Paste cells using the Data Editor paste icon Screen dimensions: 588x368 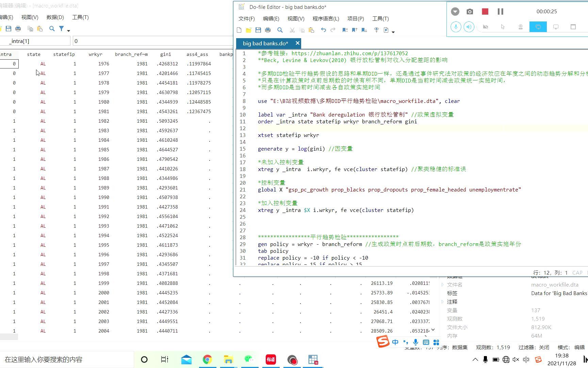coord(40,29)
